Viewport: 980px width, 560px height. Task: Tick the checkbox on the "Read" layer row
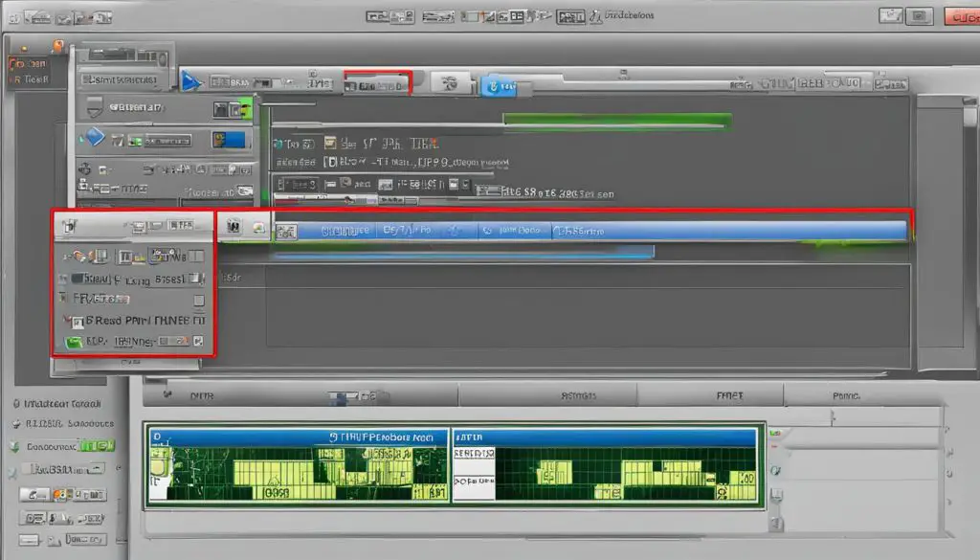coord(199,320)
